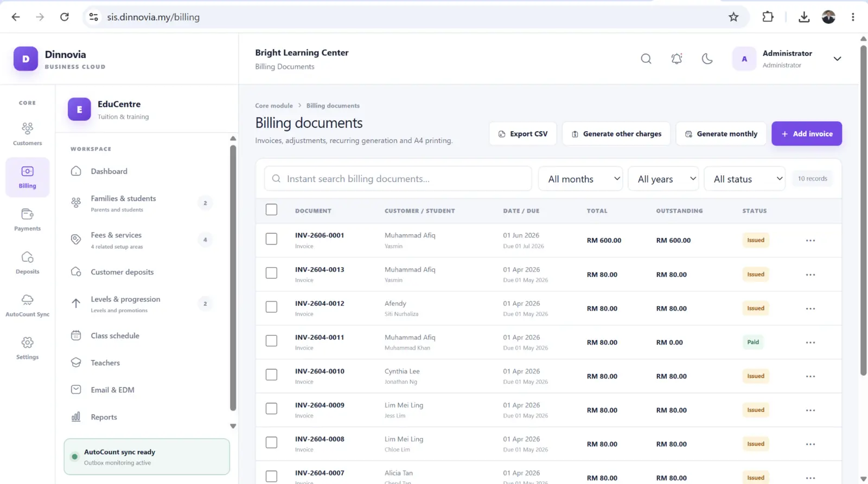Open row actions for INV-2606-0001

810,240
